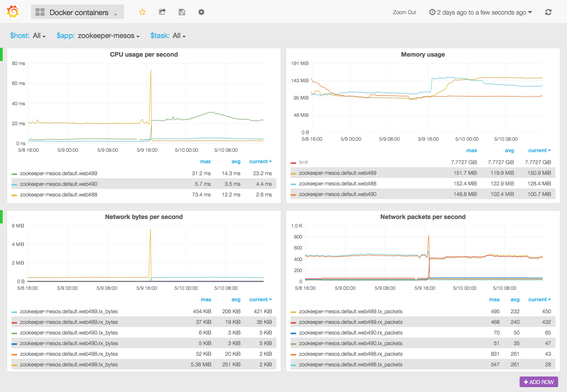Image resolution: width=567 pixels, height=392 pixels.
Task: Change color of CPU web488 yellow swatch
Action: (x=14, y=195)
